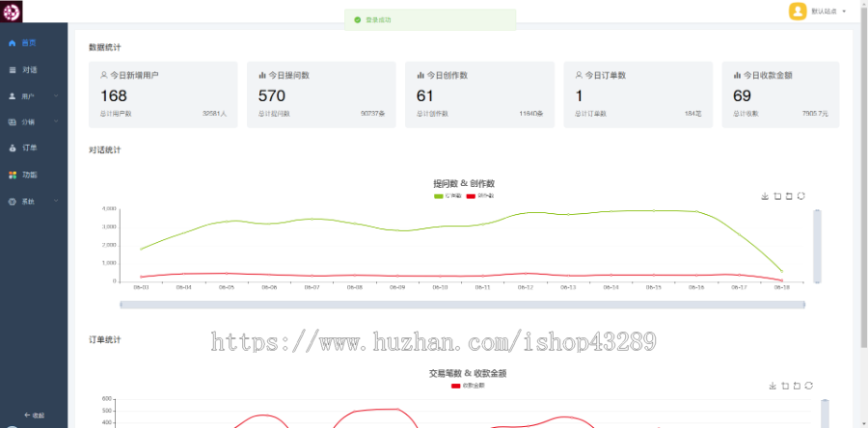This screenshot has height=428, width=868.
Task: Click the bar chart icon on 今日创作数 card
Action: click(x=420, y=74)
